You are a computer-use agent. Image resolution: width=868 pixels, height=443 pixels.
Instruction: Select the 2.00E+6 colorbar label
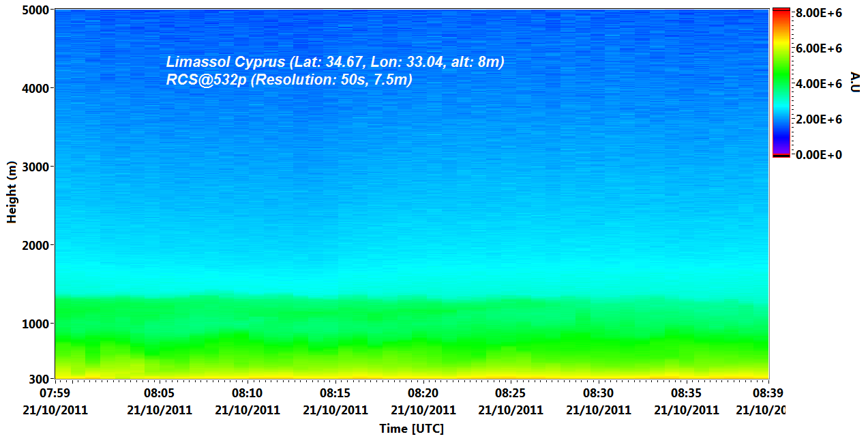point(818,119)
